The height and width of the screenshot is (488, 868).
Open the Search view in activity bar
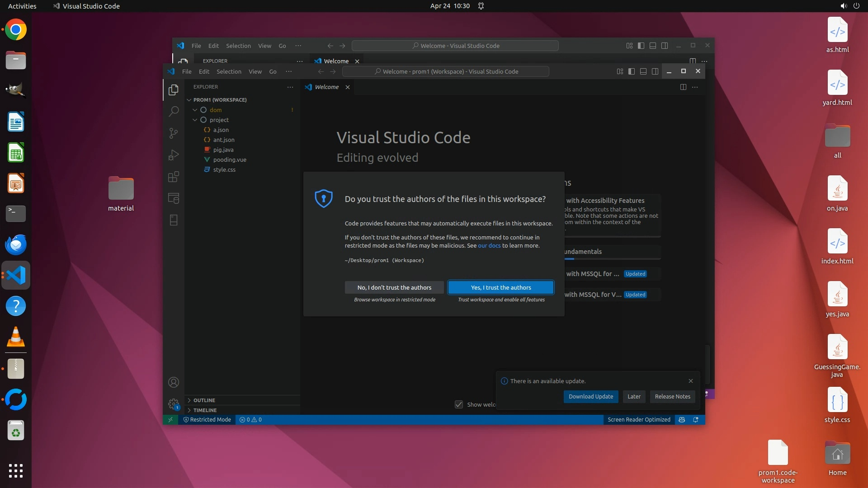(174, 111)
